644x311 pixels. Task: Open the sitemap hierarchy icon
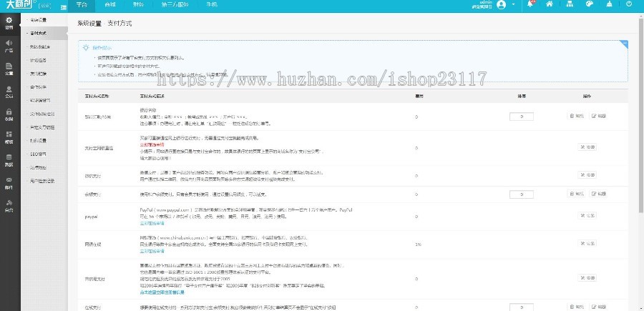[570, 4]
